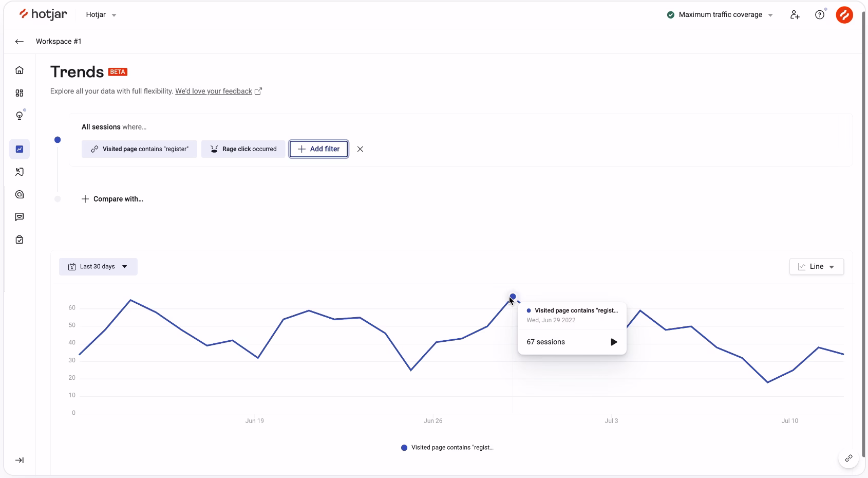Open the We'd love your feedback link
Viewport: 868px width, 478px height.
(214, 91)
